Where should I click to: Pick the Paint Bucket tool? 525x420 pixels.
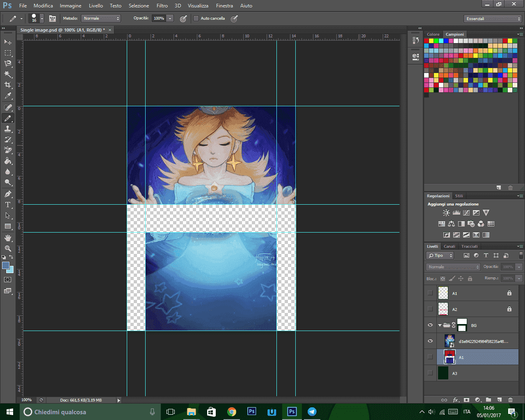pyautogui.click(x=8, y=161)
